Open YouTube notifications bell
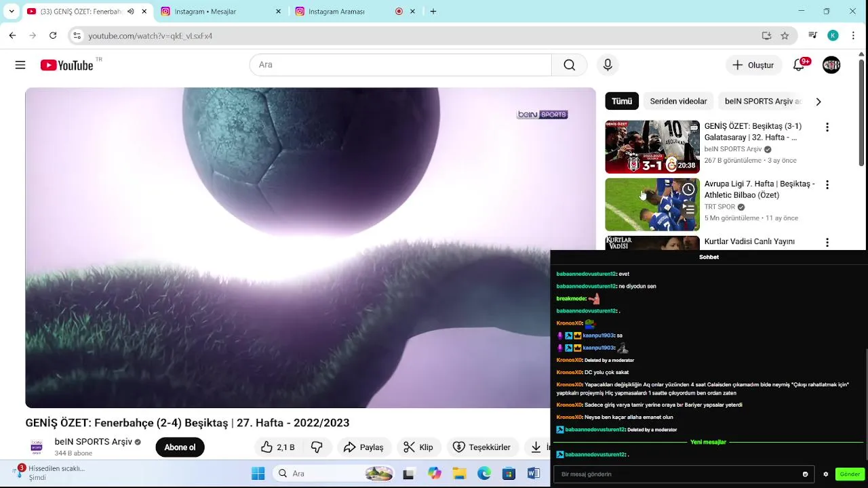 click(799, 65)
